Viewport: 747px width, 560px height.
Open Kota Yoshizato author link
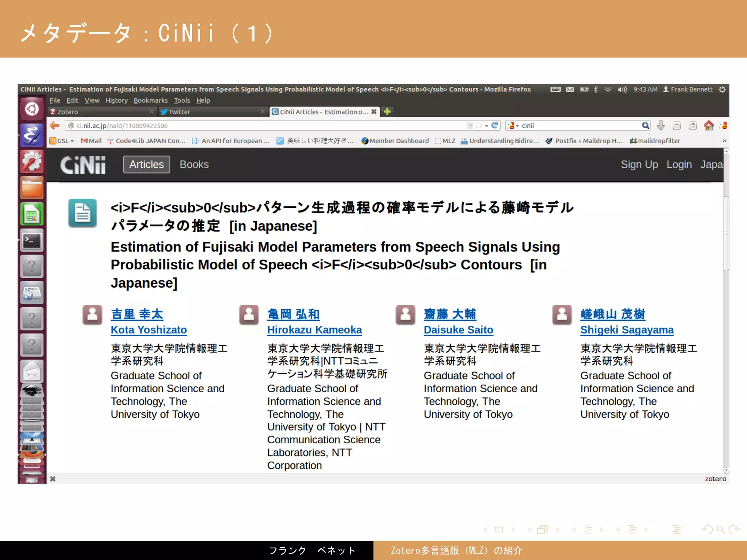tap(149, 330)
